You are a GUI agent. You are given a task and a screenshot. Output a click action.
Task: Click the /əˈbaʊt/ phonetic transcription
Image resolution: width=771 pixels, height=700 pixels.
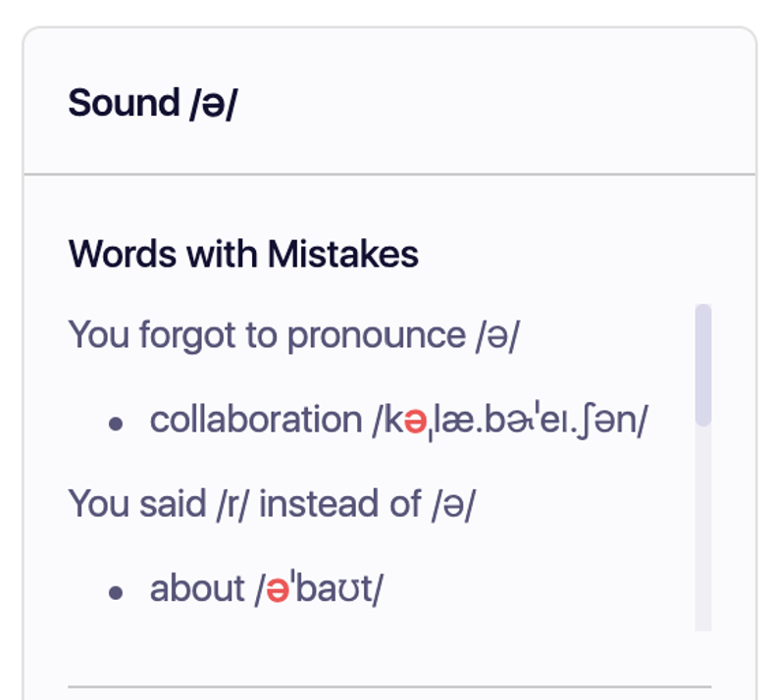point(319,589)
